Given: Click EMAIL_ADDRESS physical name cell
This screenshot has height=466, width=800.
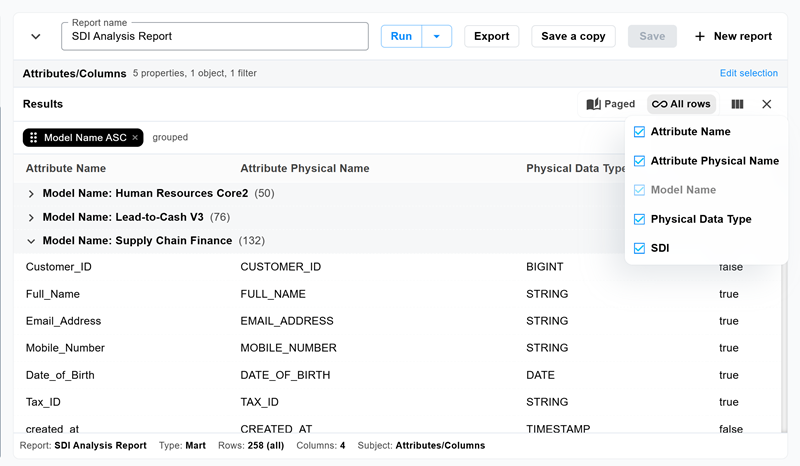Looking at the screenshot, I should [287, 321].
